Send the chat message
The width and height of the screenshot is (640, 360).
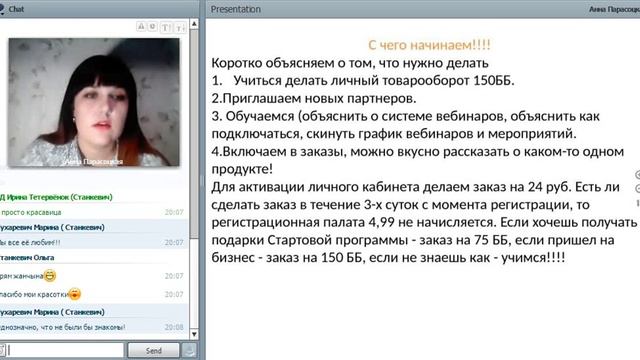pos(153,350)
